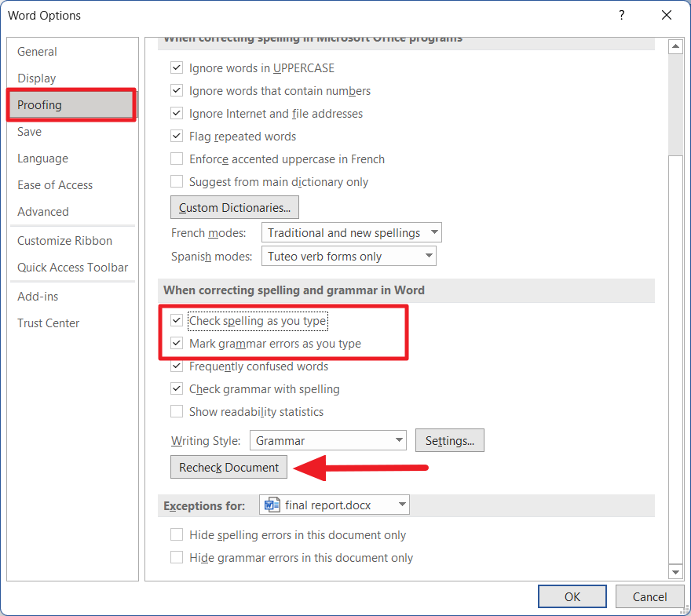Uncheck "Flag repeated words"

point(177,136)
